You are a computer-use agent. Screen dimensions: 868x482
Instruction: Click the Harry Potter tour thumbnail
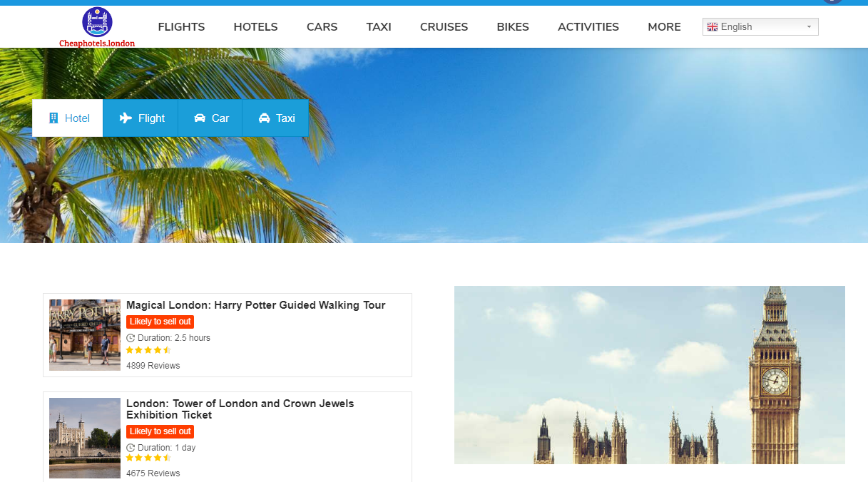click(85, 335)
